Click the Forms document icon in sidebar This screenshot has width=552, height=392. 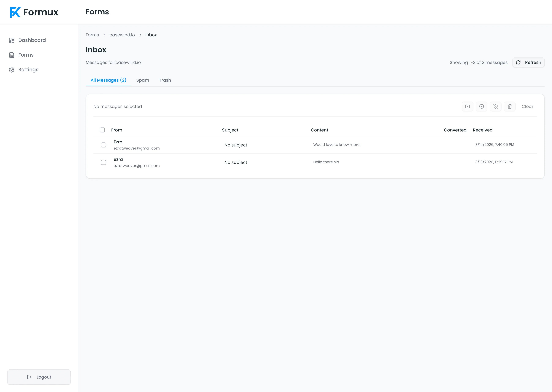click(12, 55)
